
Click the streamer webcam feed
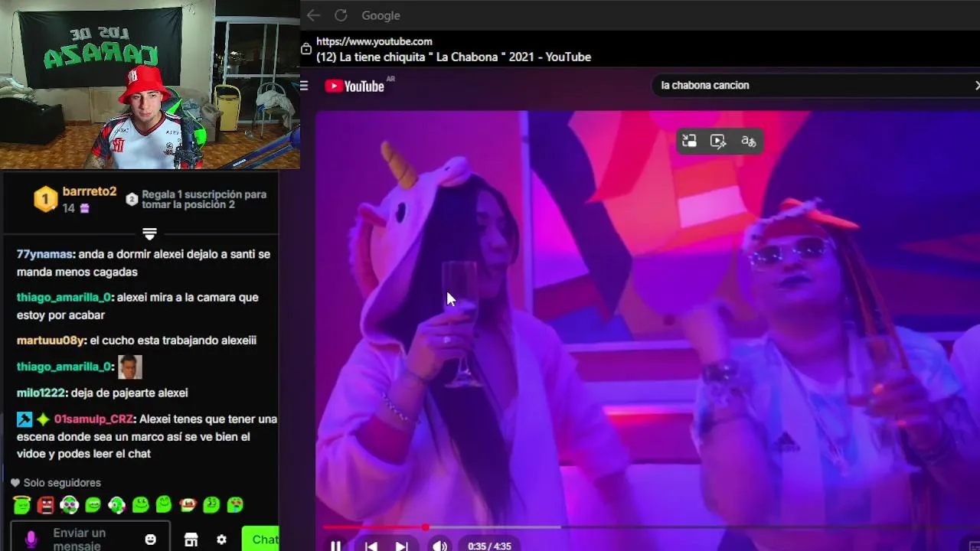[150, 84]
